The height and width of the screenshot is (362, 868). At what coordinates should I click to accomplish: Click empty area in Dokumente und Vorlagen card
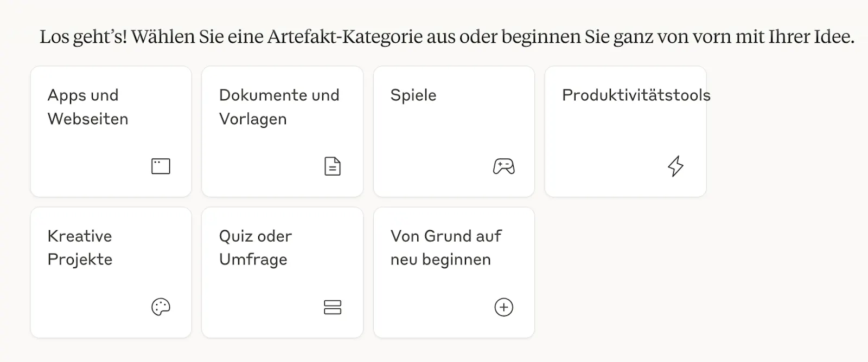click(x=260, y=157)
